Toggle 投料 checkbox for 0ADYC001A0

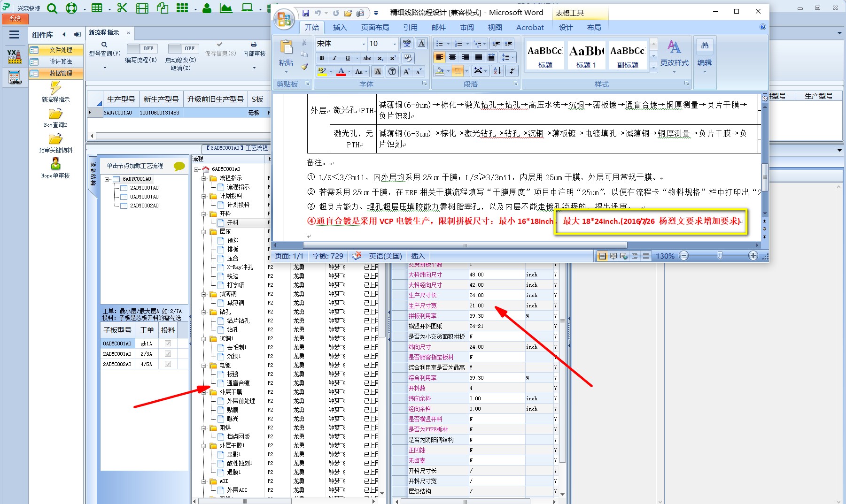(x=168, y=344)
